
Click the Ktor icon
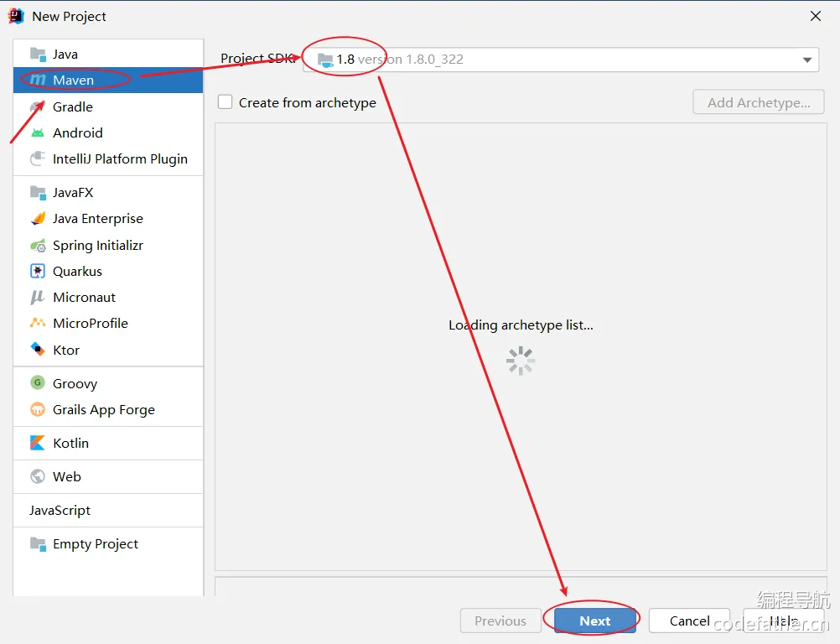38,350
